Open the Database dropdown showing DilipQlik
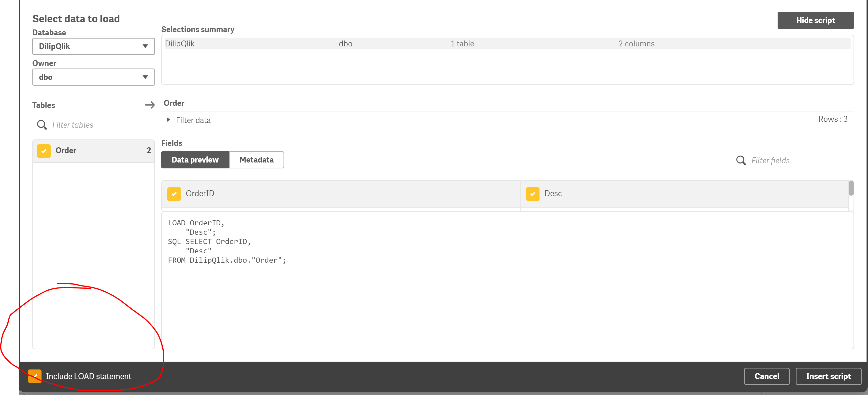 coord(93,46)
